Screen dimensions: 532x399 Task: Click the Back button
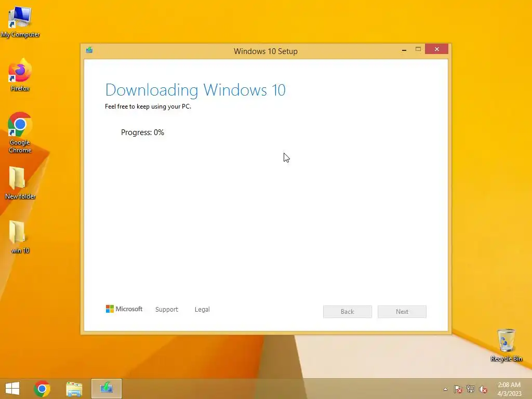348,312
